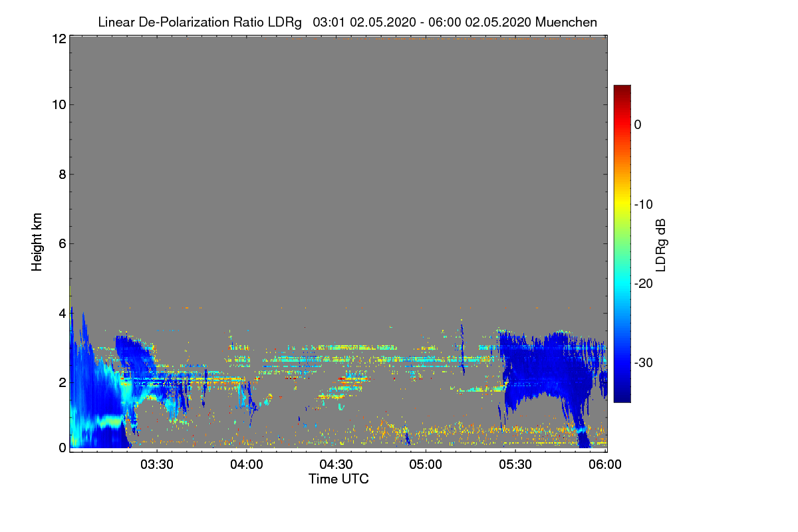Click the height tick label 6

pyautogui.click(x=62, y=243)
